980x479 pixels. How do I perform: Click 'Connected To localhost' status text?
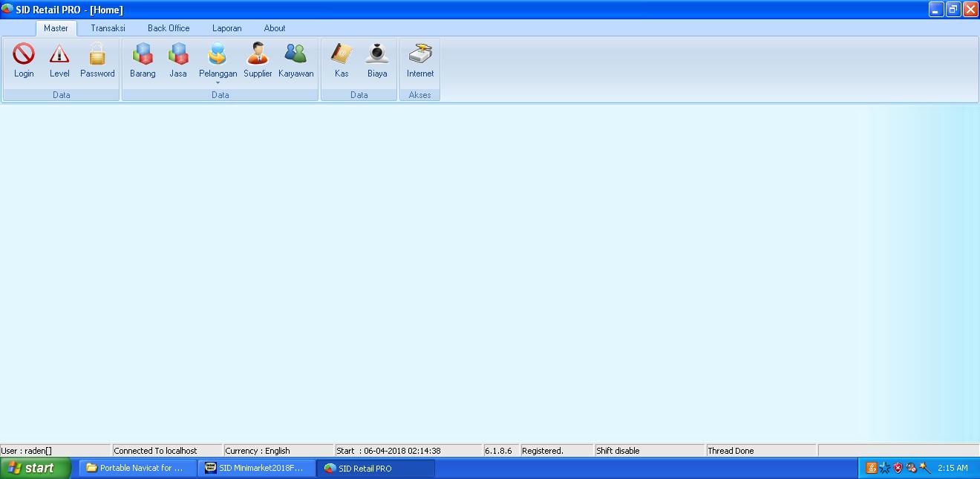point(155,451)
